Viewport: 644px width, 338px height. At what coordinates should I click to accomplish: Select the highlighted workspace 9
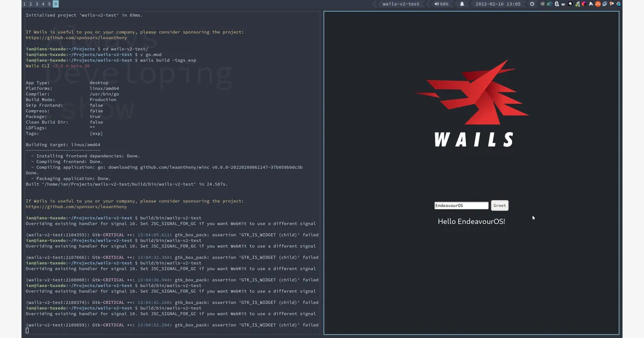(x=56, y=4)
